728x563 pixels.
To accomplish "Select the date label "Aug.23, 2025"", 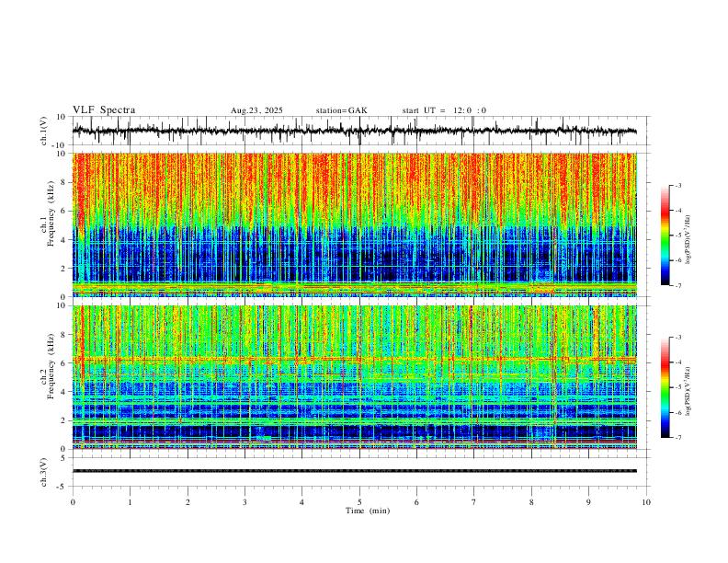I will click(256, 110).
